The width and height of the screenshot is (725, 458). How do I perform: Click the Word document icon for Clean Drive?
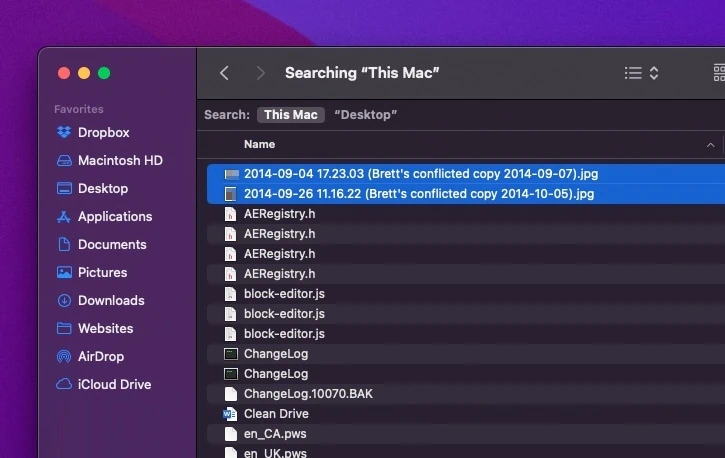point(230,414)
